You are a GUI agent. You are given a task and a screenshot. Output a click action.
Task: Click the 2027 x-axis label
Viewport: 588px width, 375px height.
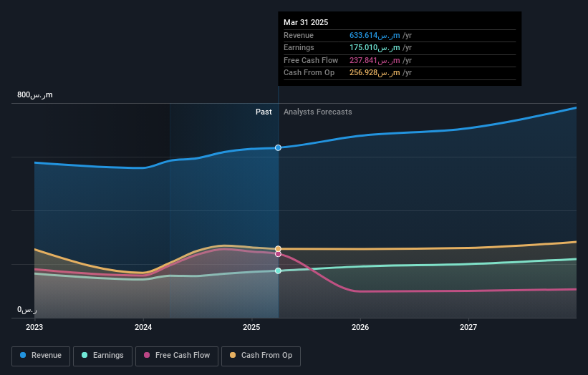click(468, 327)
